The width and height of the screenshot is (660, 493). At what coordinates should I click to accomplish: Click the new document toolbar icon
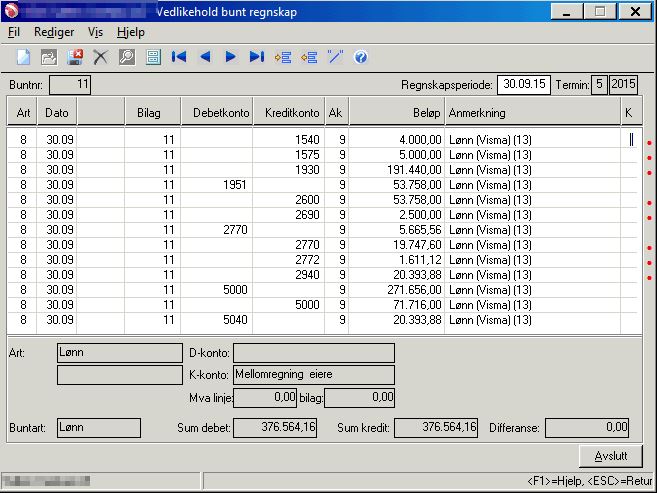click(22, 57)
